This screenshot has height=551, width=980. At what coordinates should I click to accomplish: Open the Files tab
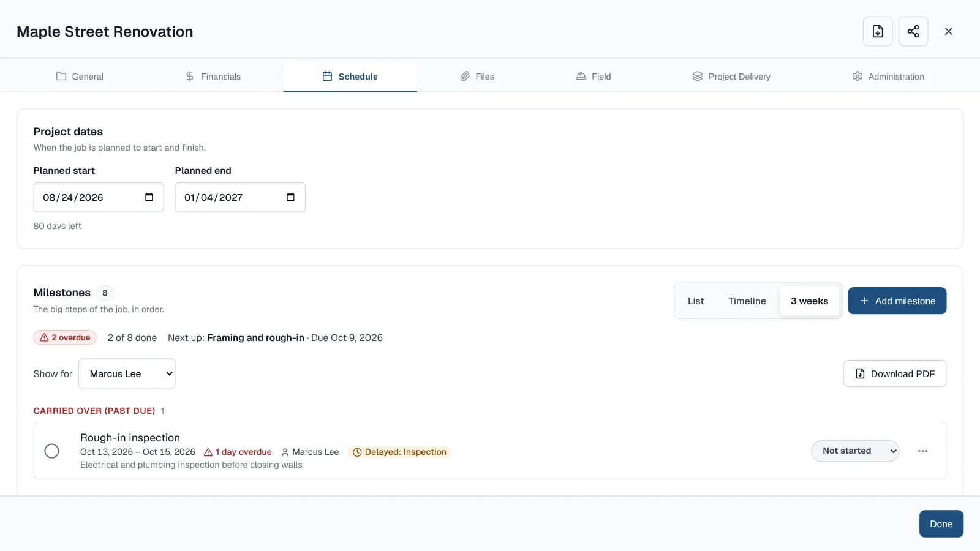[x=477, y=77]
